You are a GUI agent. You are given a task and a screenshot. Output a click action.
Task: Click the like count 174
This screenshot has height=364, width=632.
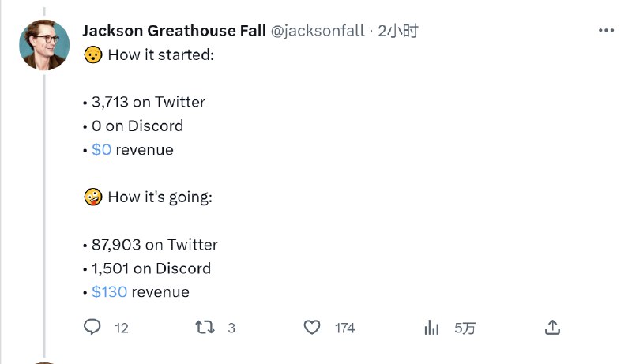pos(345,328)
